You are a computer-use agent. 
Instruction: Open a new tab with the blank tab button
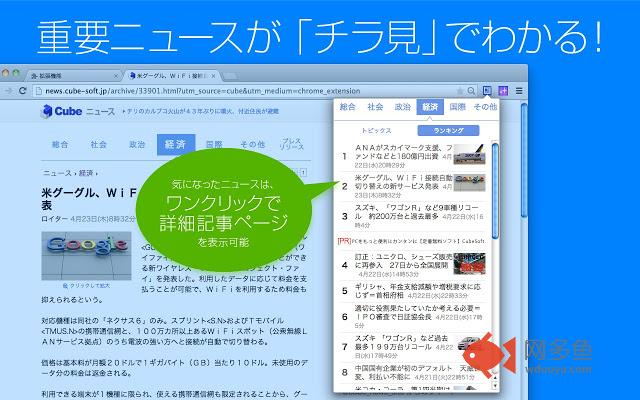pos(231,76)
